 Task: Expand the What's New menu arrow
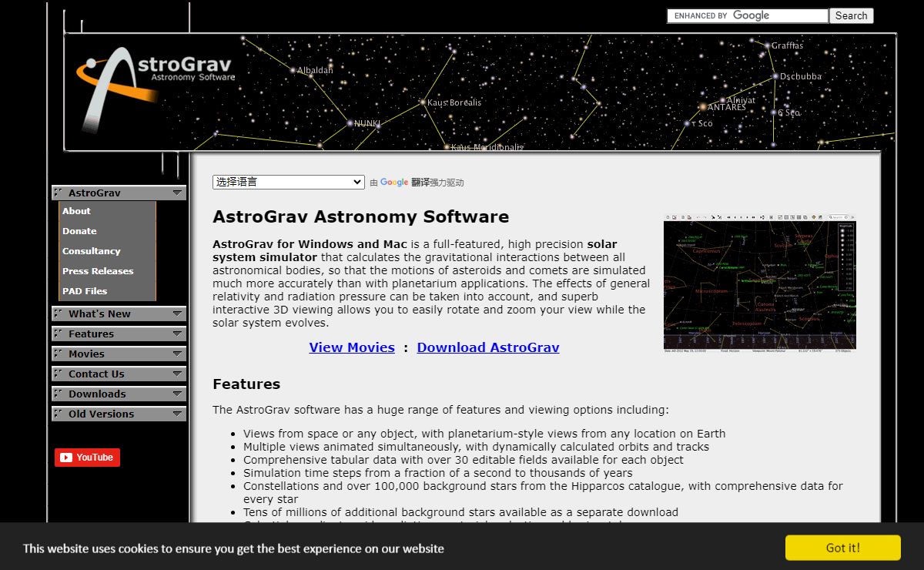[177, 314]
